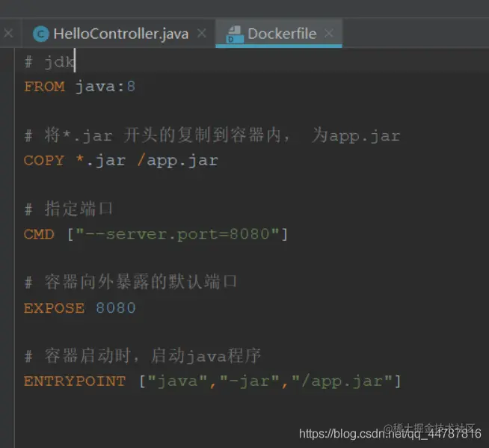Image resolution: width=489 pixels, height=448 pixels.
Task: Close the Dockerfile tab
Action: click(x=329, y=33)
